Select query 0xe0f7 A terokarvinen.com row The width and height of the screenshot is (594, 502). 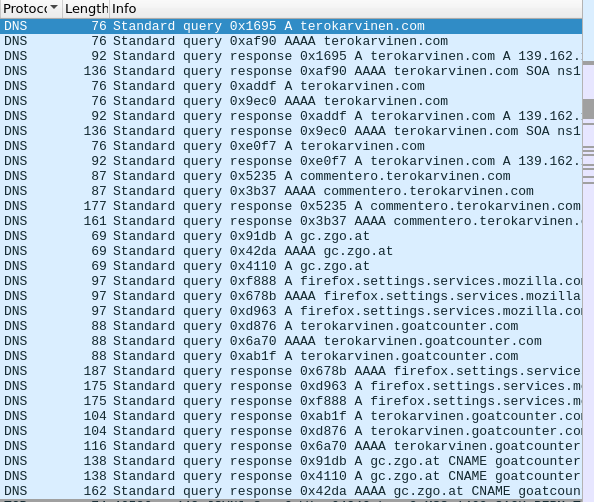coord(291,146)
